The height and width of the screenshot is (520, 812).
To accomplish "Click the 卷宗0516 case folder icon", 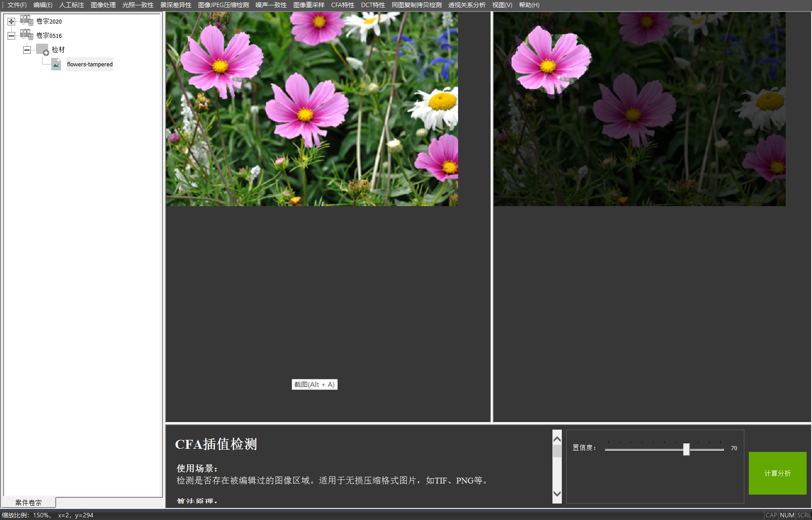I will pos(26,35).
